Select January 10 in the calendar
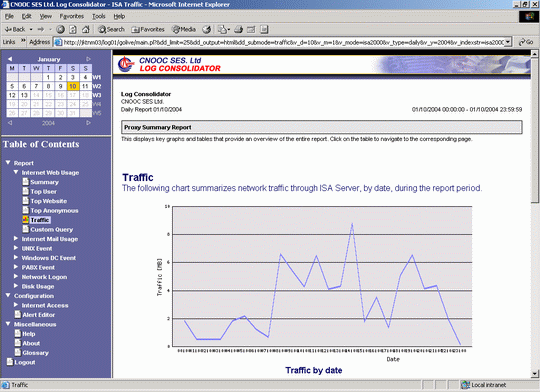Image resolution: width=540 pixels, height=392 pixels. click(x=73, y=86)
